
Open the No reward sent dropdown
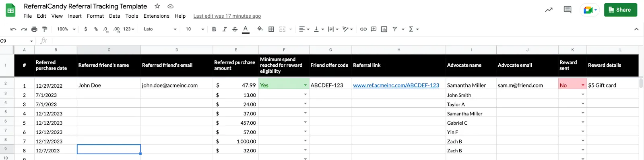pyautogui.click(x=583, y=85)
